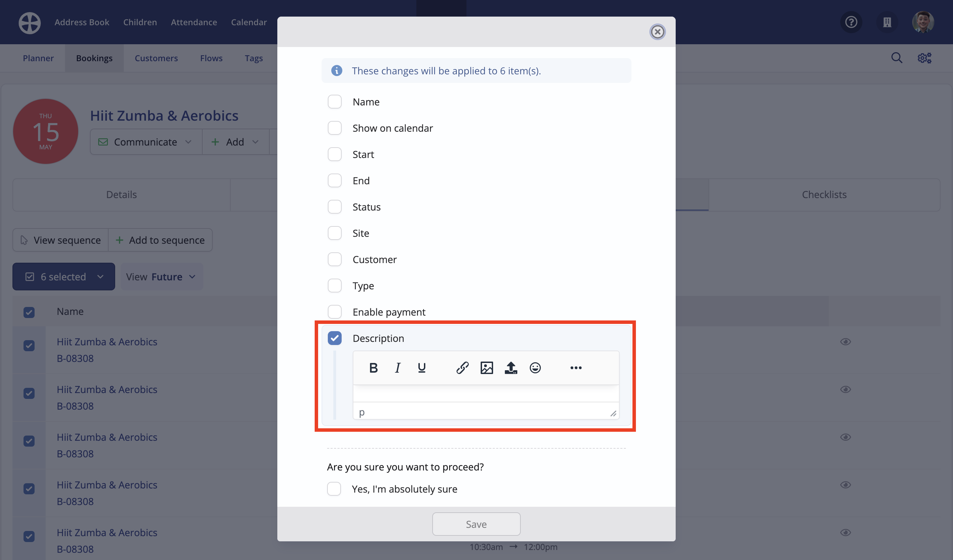The width and height of the screenshot is (953, 560).
Task: Select the Type checkbox
Action: (335, 286)
